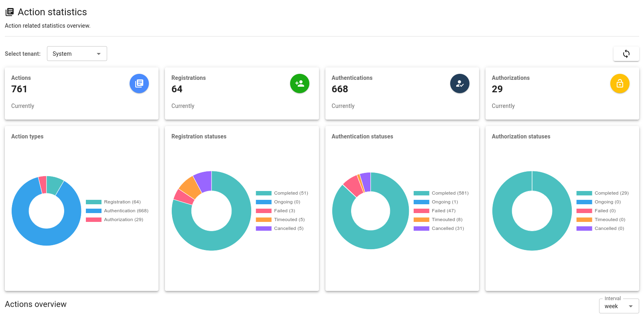Click the yellow Authorizations lock icon
Screen dimensions: 644x317
point(620,83)
